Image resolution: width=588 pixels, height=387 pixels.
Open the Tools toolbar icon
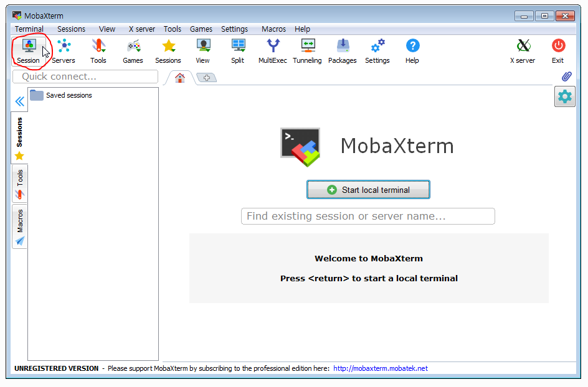98,51
